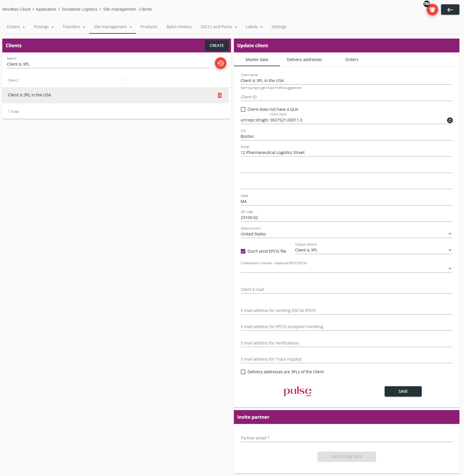
Task: Click the ZIP code field
Action: click(346, 218)
